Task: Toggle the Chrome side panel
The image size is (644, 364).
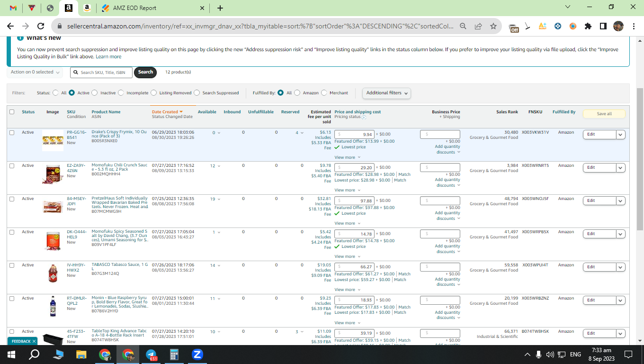Action: click(603, 27)
